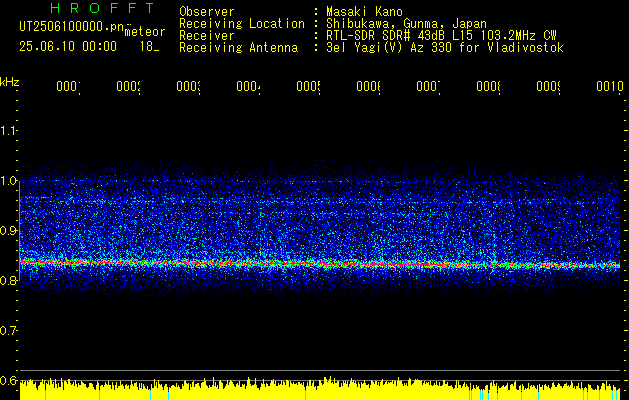Click the red carrier signal line in spectrogram
Image resolution: width=629 pixels, height=400 pixels.
[320, 264]
